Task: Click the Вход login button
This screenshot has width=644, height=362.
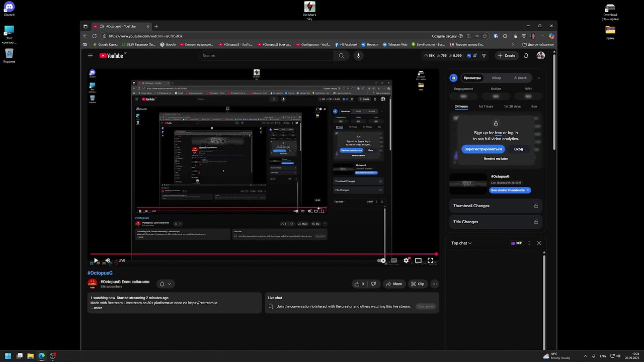Action: [x=519, y=149]
